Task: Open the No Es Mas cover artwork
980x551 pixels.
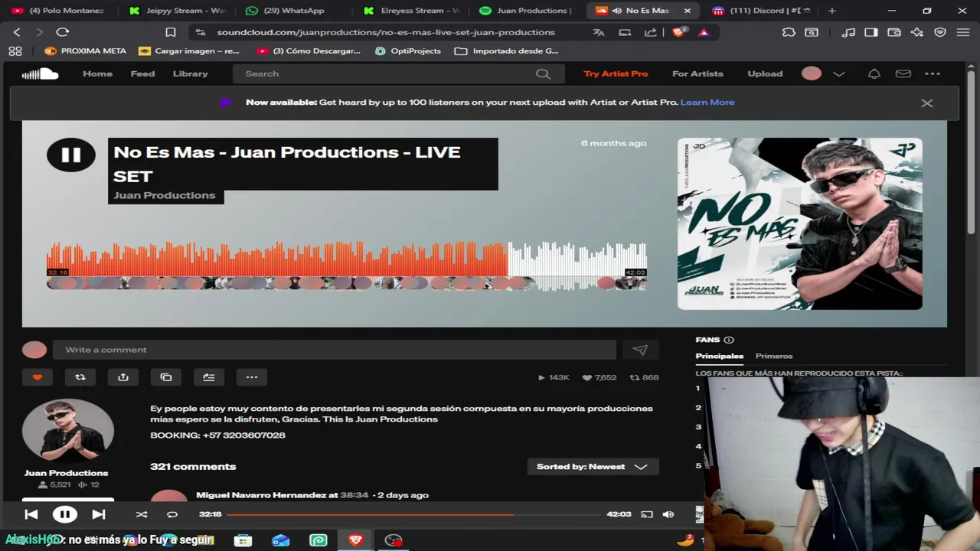Action: click(799, 223)
